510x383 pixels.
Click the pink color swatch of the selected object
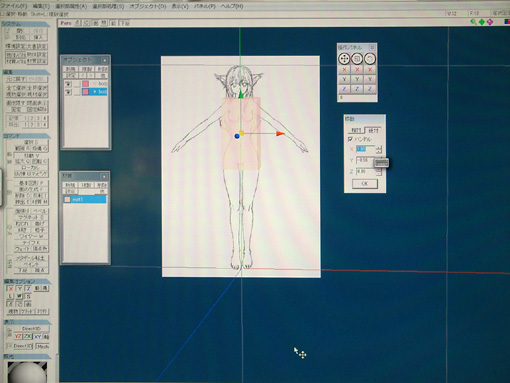click(x=86, y=92)
